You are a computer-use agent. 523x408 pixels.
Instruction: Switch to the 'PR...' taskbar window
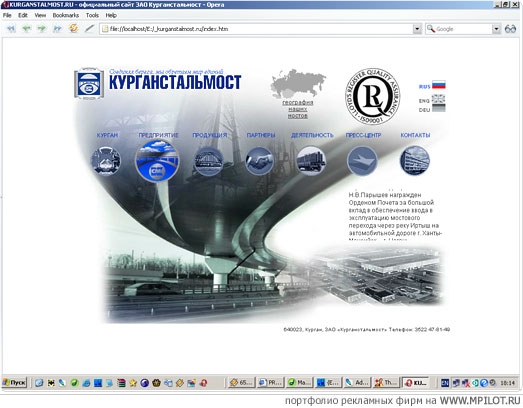click(271, 383)
